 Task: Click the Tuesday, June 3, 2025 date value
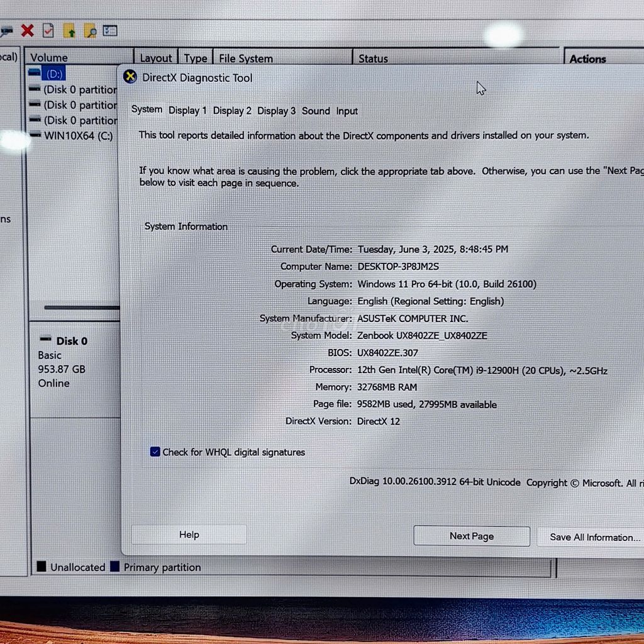(433, 249)
